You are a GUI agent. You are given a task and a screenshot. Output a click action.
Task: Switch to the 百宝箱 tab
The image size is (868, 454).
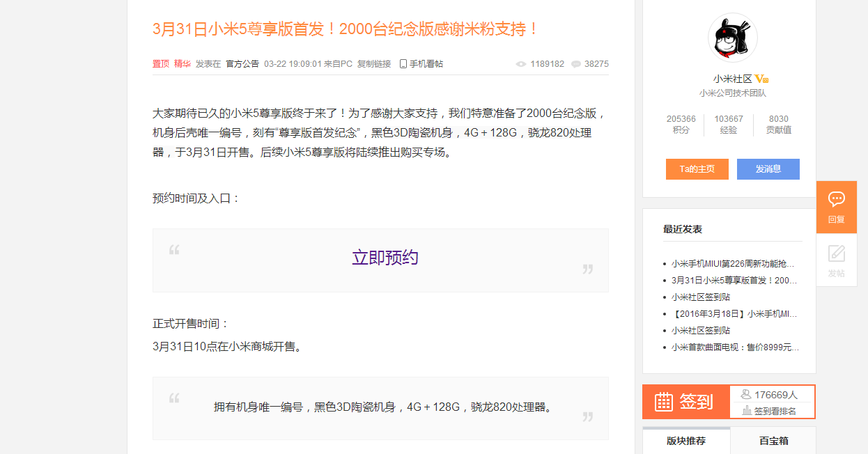[773, 441]
